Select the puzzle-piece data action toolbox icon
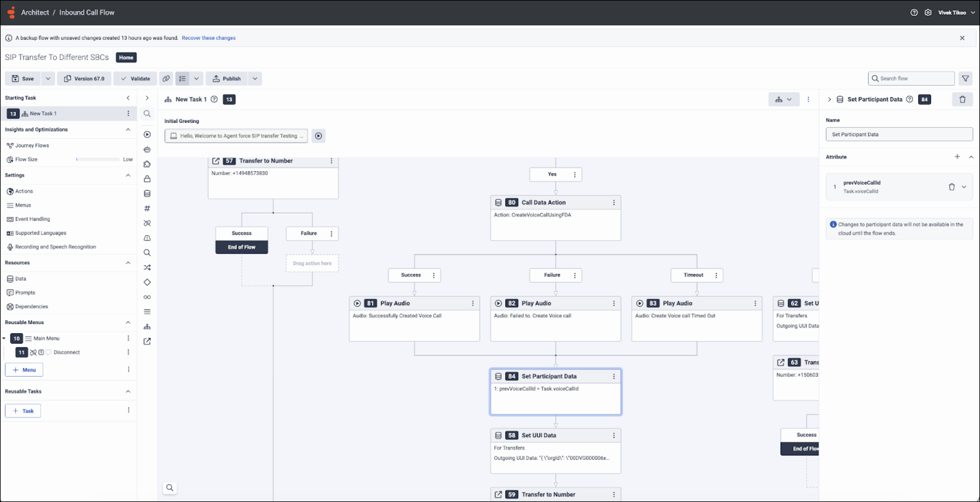This screenshot has width=980, height=502. click(147, 164)
